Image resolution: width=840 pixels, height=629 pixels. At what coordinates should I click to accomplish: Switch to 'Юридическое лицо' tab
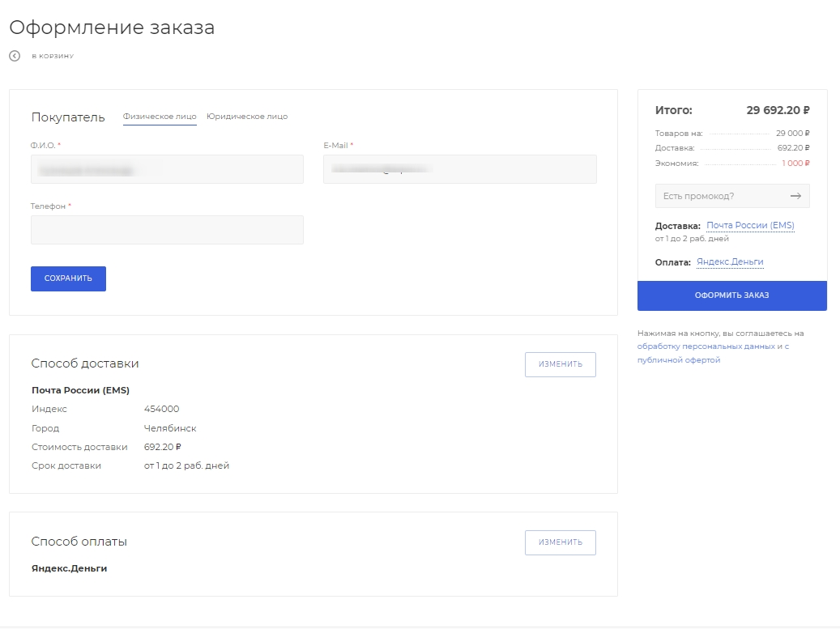click(247, 117)
